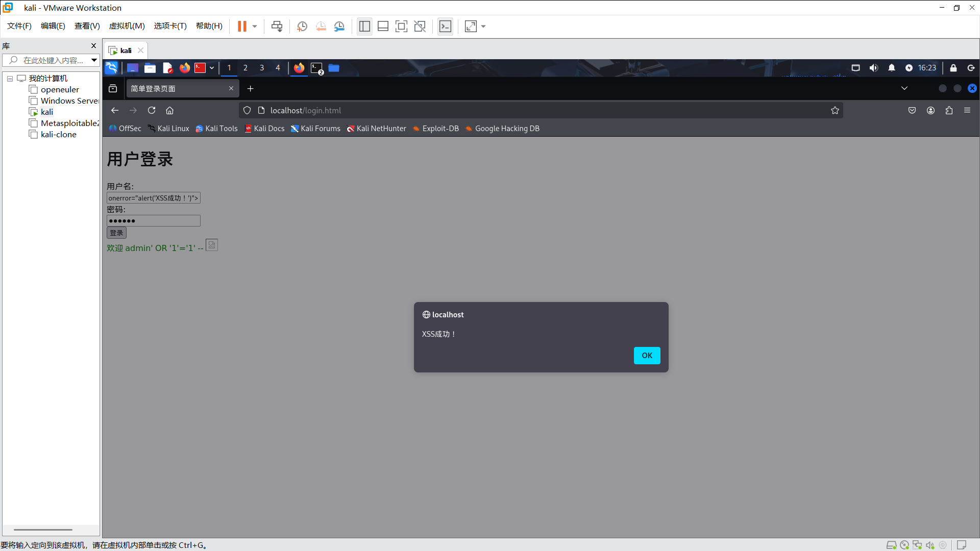Toggle the Kali volume speaker icon
Image resolution: width=980 pixels, height=551 pixels.
pyautogui.click(x=874, y=68)
